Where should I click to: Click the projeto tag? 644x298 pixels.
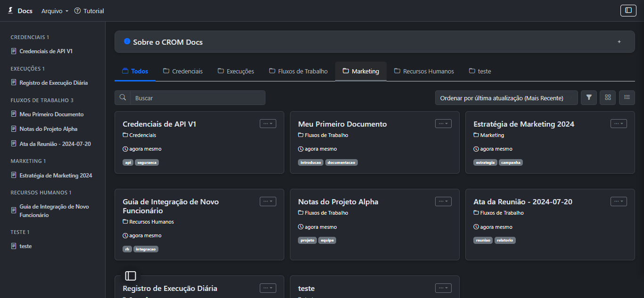pos(307,240)
